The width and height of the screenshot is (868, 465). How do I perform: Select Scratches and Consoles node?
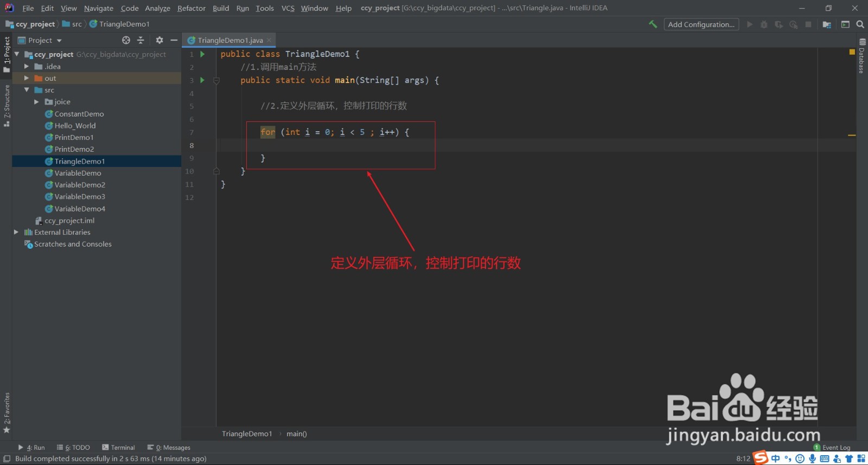click(73, 244)
